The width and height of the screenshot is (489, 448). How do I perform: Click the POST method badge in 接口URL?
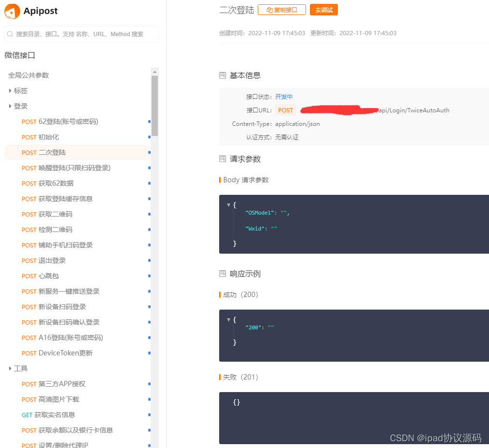pyautogui.click(x=285, y=110)
